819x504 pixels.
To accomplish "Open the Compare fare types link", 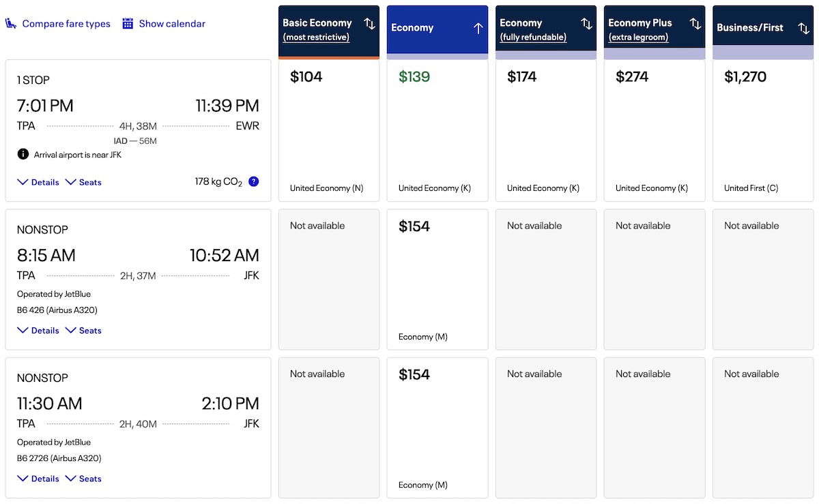I will tap(66, 24).
